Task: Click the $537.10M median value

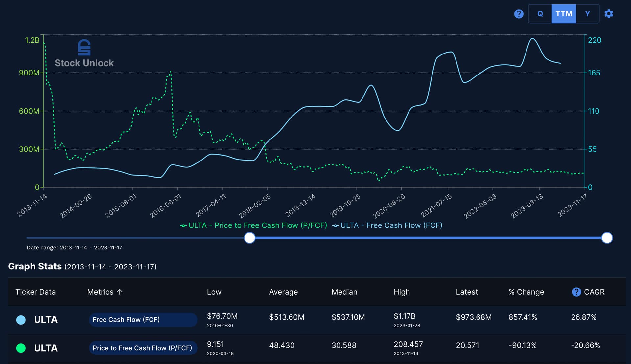Action: [348, 317]
